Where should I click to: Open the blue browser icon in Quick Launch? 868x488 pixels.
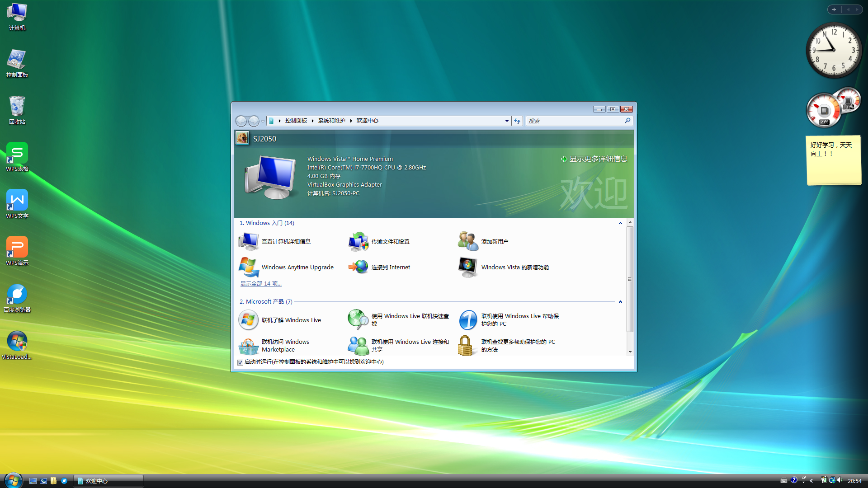[x=64, y=481]
